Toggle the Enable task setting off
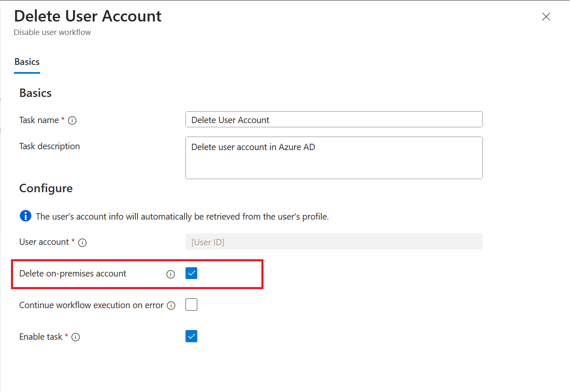 coord(191,336)
